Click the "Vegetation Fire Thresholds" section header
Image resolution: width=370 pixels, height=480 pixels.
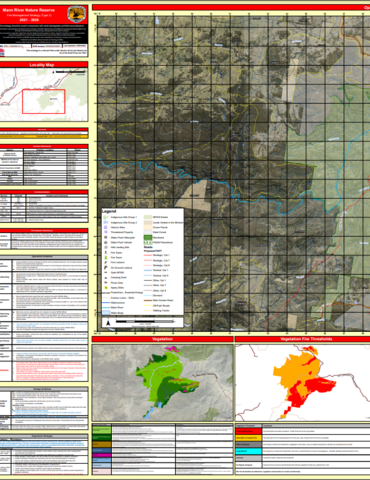pos(306,339)
